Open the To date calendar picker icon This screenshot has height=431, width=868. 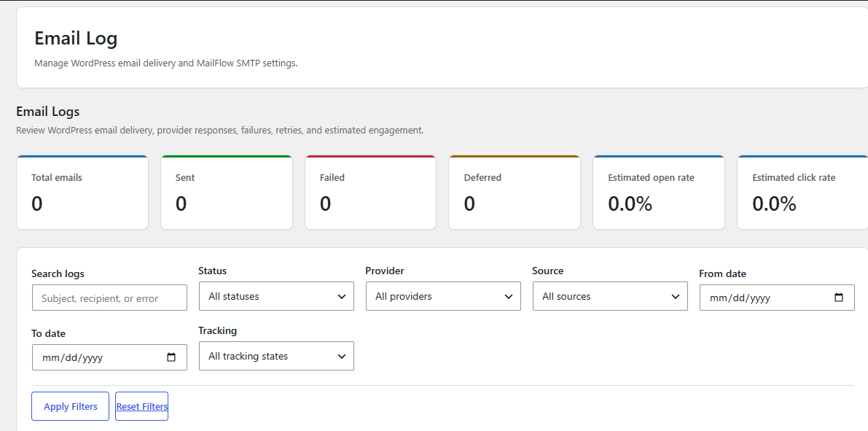[171, 357]
